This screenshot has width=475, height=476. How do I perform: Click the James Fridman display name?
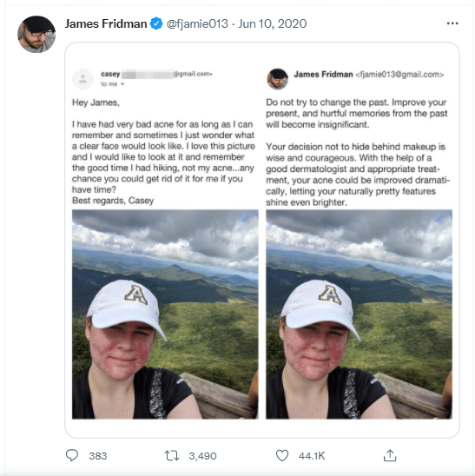click(106, 23)
